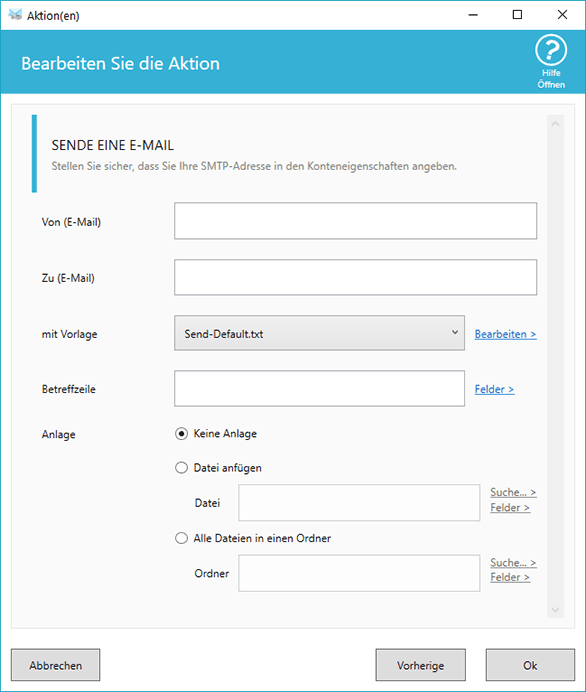Close the Aktion(en) window
This screenshot has width=586, height=692.
click(x=562, y=15)
